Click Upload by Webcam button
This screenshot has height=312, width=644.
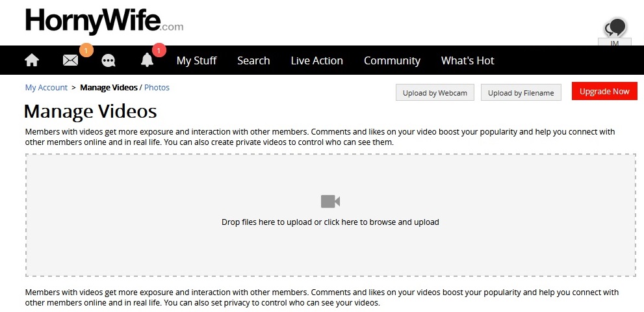click(435, 92)
